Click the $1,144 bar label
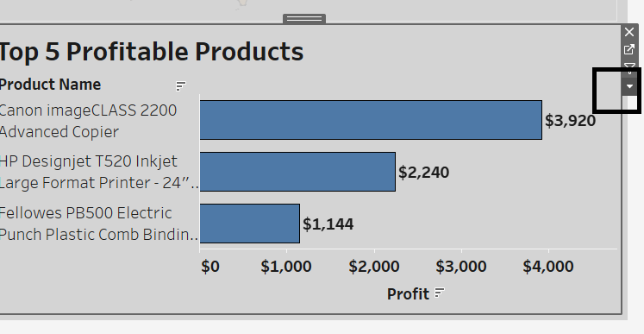644x334 pixels. click(328, 224)
